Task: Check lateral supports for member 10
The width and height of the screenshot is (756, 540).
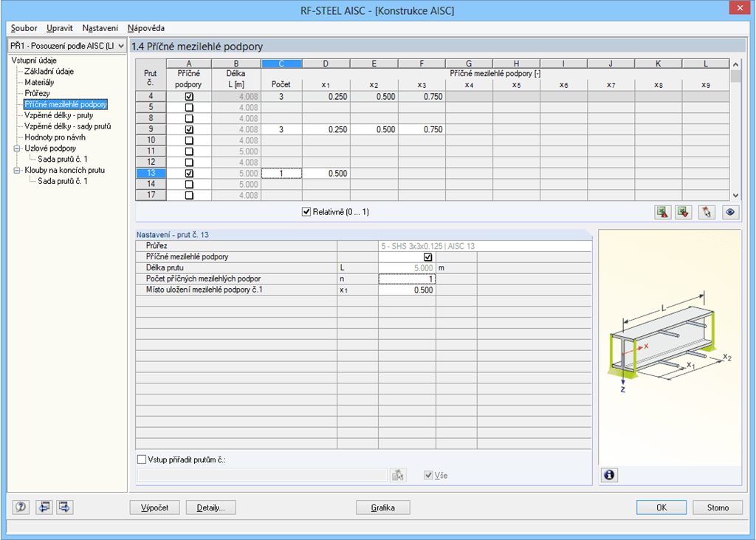Action: (x=189, y=140)
